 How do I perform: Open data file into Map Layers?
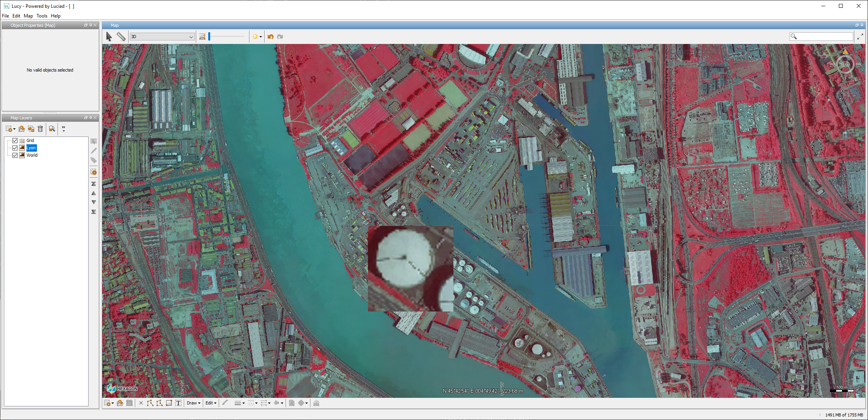click(x=22, y=129)
